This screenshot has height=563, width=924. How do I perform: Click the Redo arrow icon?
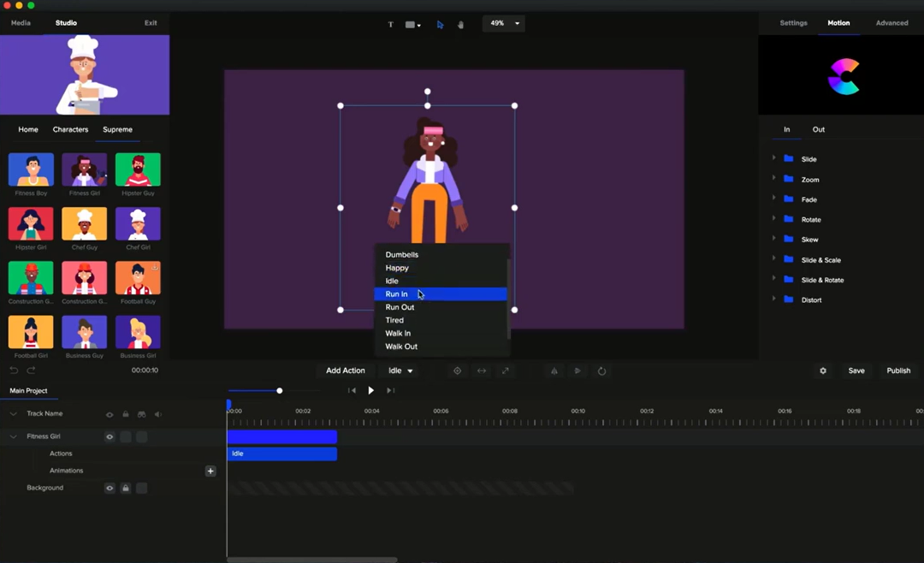32,370
